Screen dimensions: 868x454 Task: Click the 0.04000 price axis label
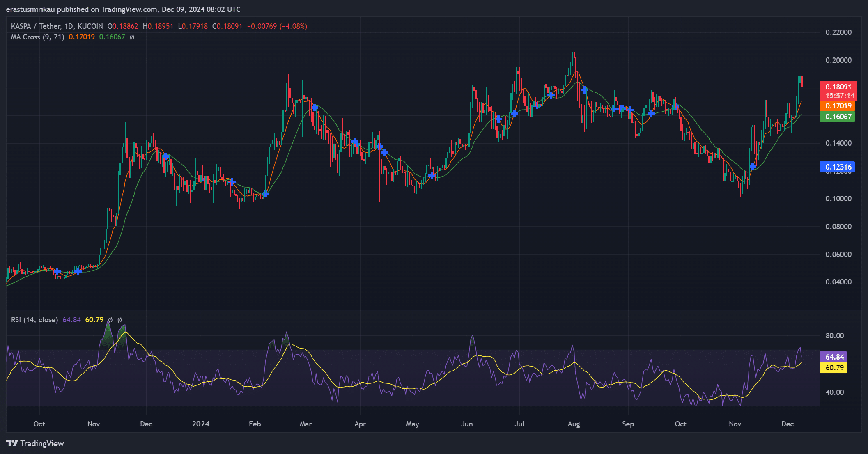pos(838,282)
